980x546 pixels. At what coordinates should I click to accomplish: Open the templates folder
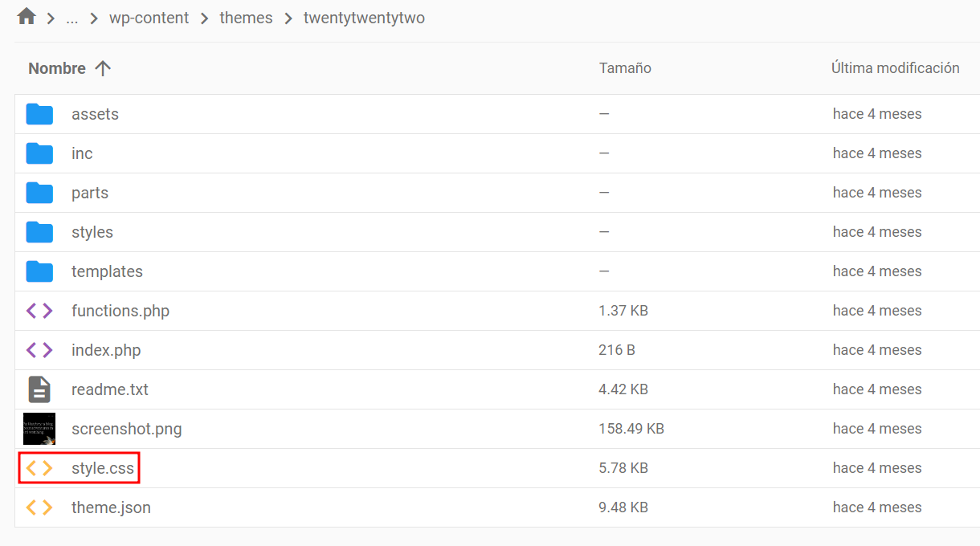(107, 271)
